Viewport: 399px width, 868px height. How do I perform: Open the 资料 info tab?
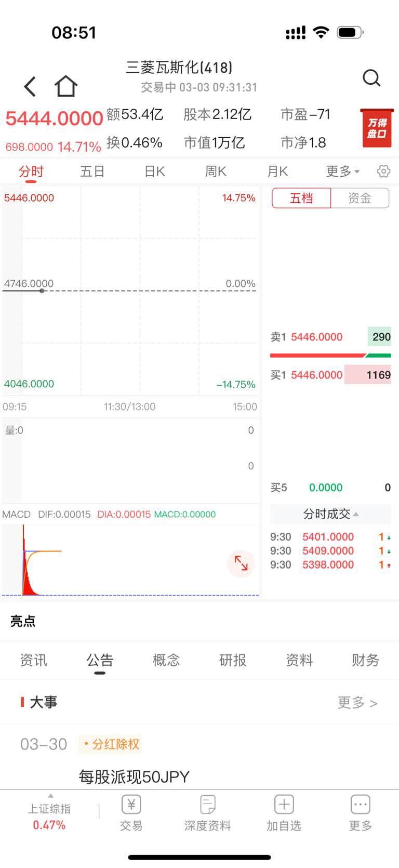point(299,660)
